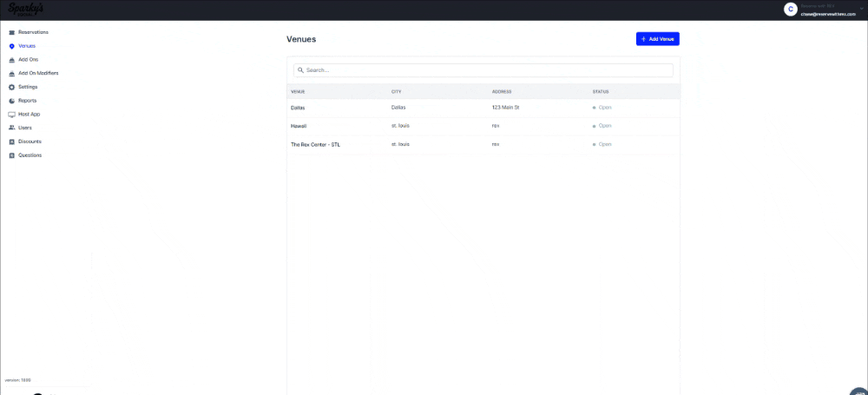Image resolution: width=868 pixels, height=395 pixels.
Task: Click the Questions sidebar icon
Action: coord(11,155)
